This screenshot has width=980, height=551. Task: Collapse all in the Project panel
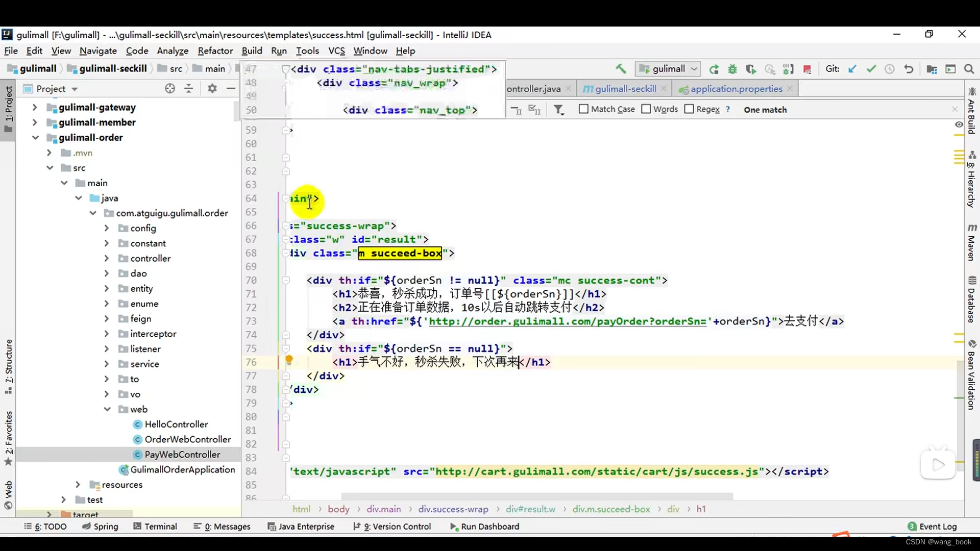click(189, 89)
